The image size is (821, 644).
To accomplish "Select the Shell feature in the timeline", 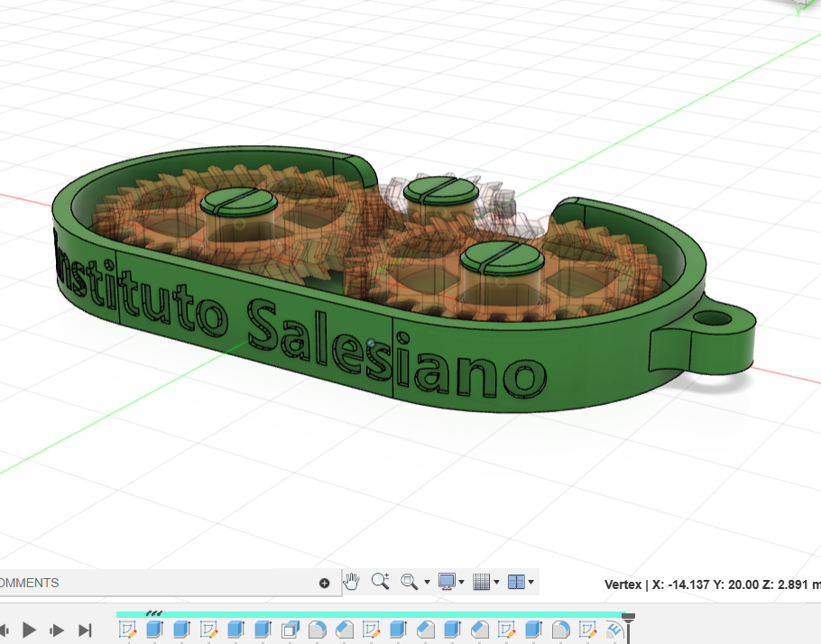I will (290, 629).
